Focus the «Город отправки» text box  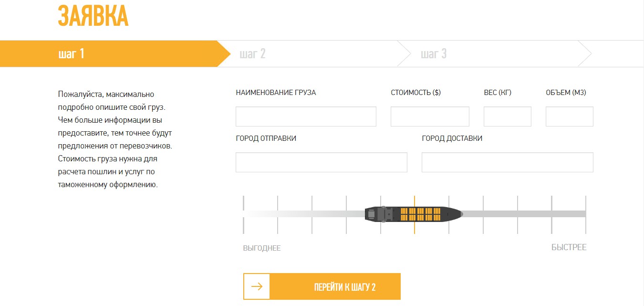pyautogui.click(x=321, y=162)
